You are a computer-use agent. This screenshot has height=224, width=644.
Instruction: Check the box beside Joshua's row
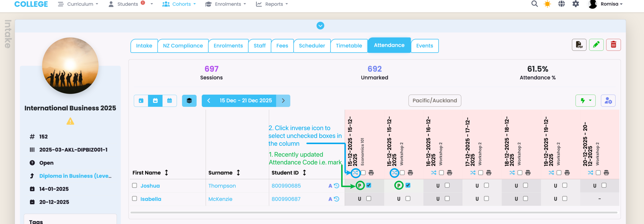click(x=135, y=185)
